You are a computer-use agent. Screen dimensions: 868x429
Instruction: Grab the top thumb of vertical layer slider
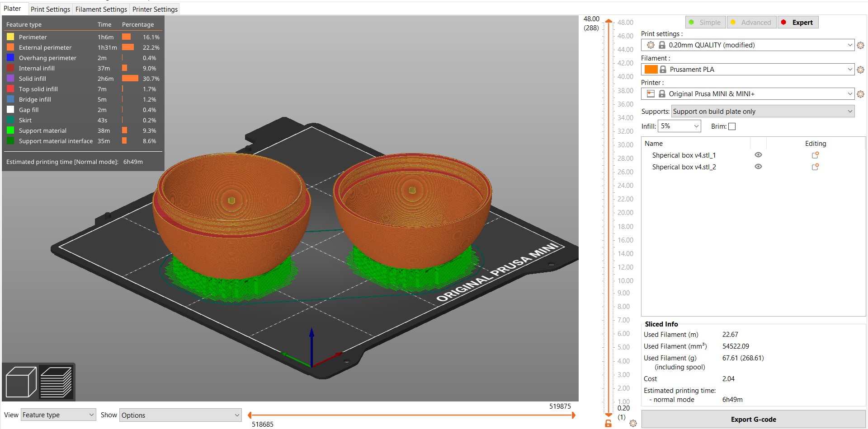point(609,21)
